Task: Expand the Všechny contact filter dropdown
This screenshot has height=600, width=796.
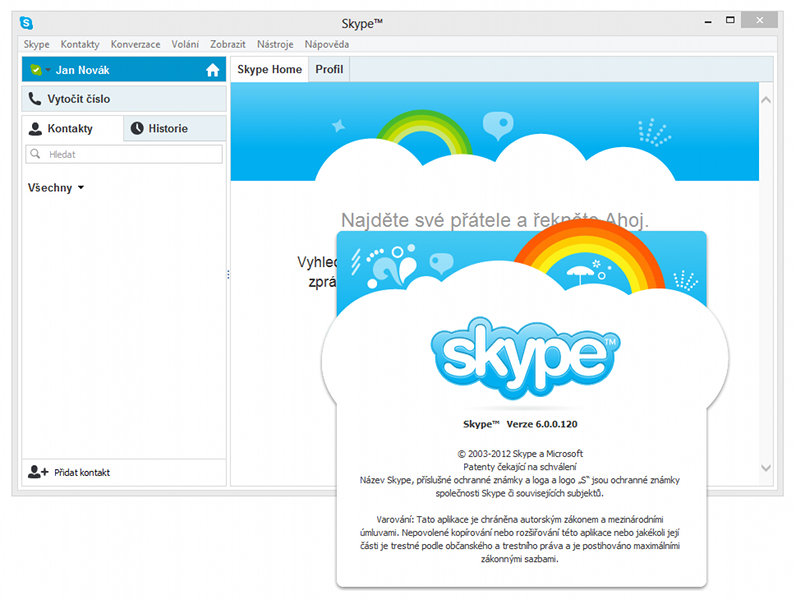Action: click(56, 188)
